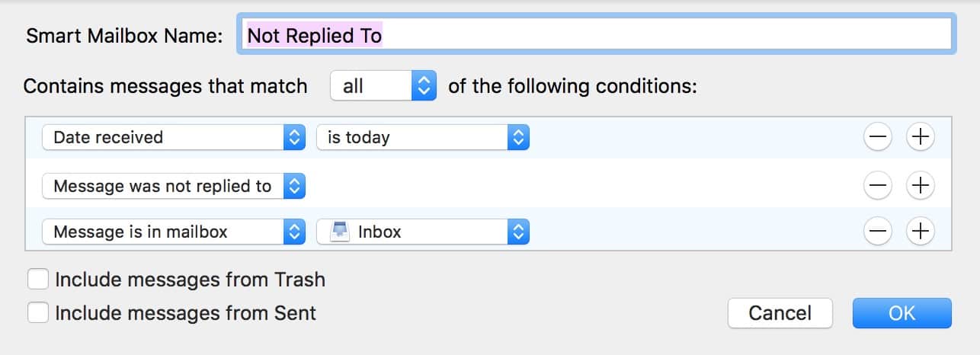Remove the Date received condition row
Screen dimensions: 980x355
pyautogui.click(x=878, y=137)
